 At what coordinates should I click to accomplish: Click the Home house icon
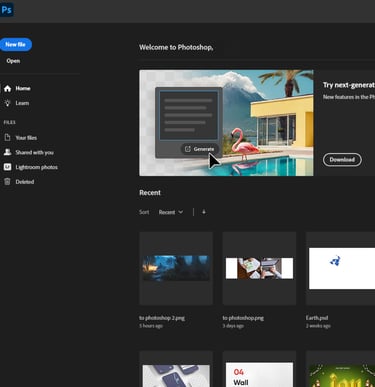7,88
